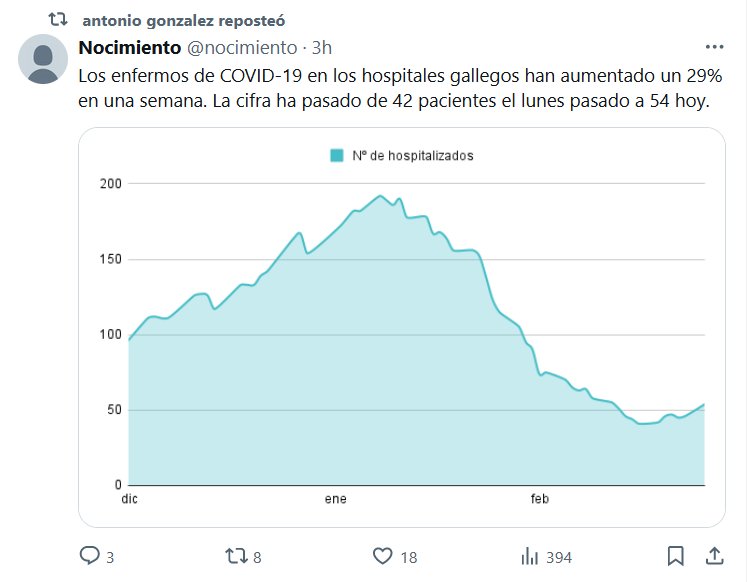Click the teal legend color square

[x=337, y=156]
